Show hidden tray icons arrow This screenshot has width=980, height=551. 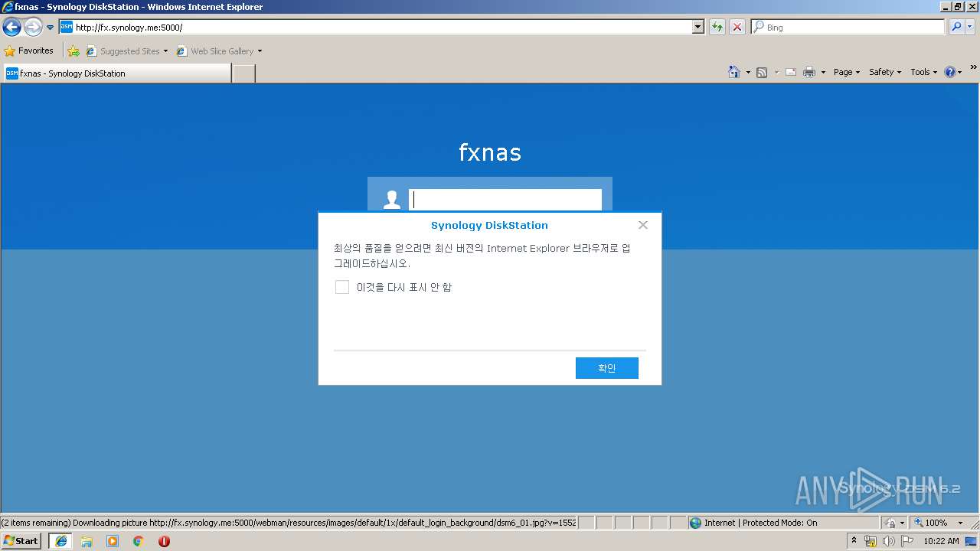(854, 540)
